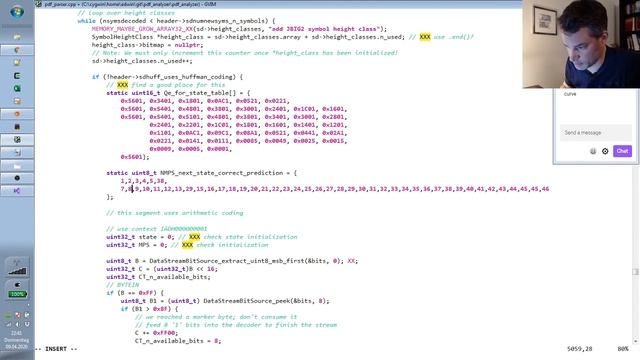Click the 'add JBIG2 symbol height class' string
The width and height of the screenshot is (640, 360).
[x=324, y=29]
